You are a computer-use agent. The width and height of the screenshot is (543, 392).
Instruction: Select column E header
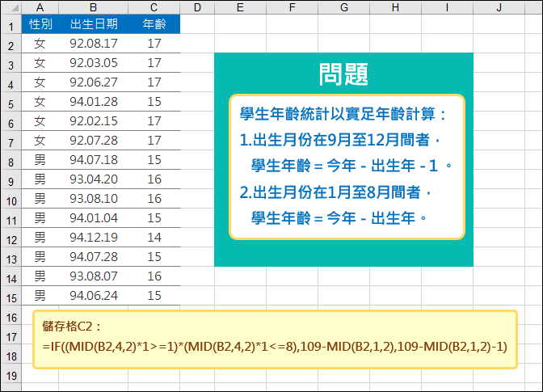(240, 7)
